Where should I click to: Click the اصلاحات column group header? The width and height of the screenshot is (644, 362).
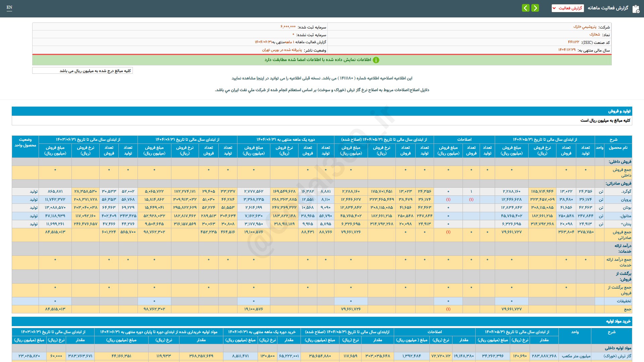(x=464, y=139)
